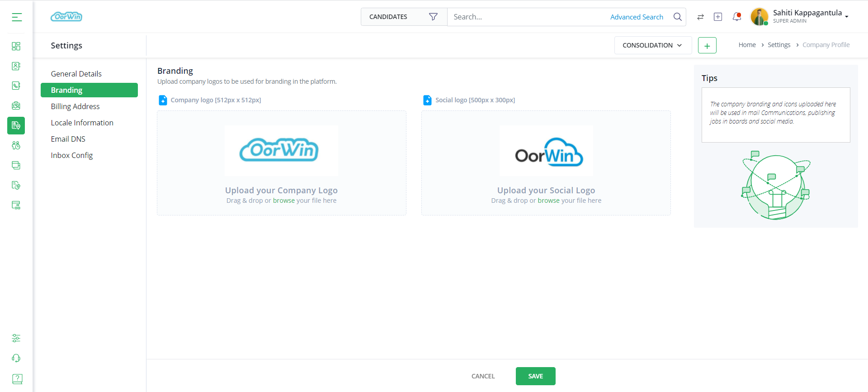Open the layout widgets icon in sidebar
Viewport: 868px width, 392px height.
pyautogui.click(x=16, y=205)
